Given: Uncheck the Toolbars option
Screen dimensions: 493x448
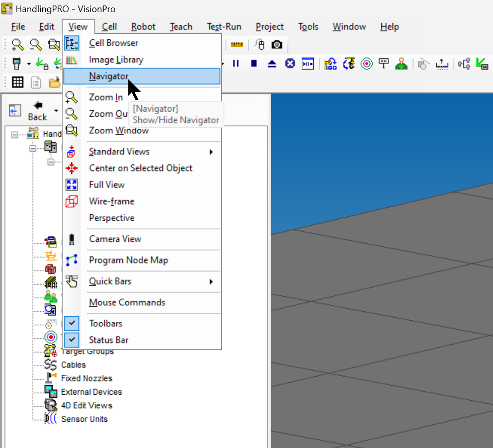Looking at the screenshot, I should [142, 324].
